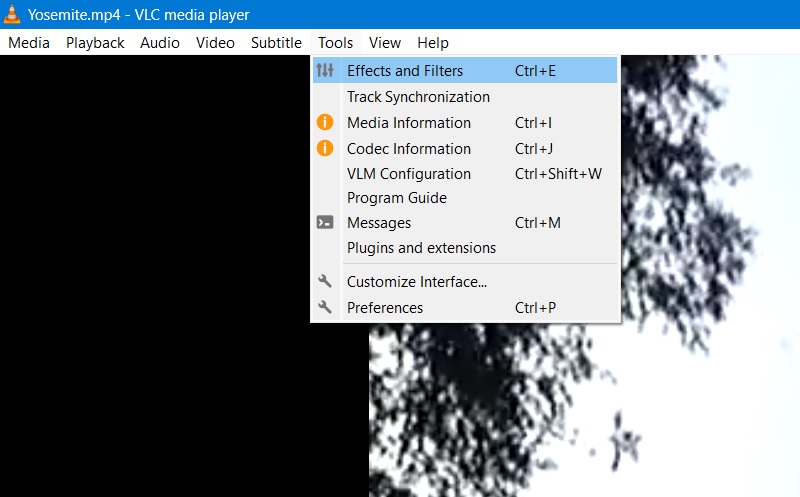Open Media Information from Tools menu
Viewport: 800px width, 497px height.
click(x=465, y=122)
